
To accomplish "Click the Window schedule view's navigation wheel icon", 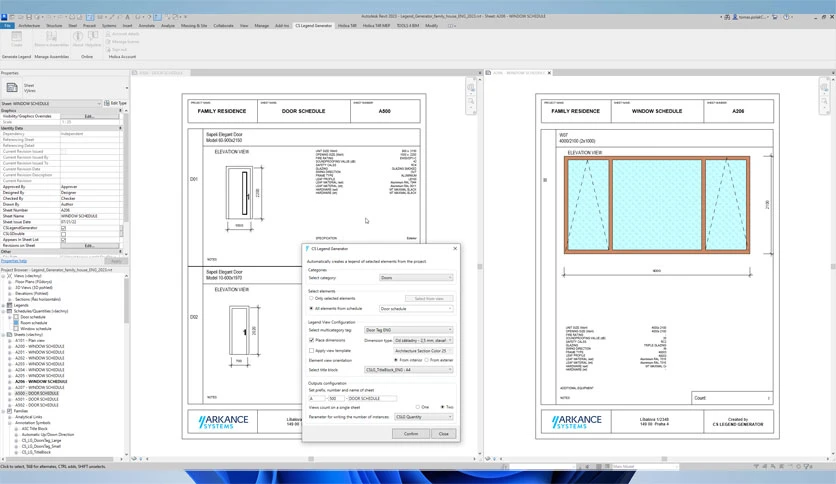I will [x=824, y=87].
